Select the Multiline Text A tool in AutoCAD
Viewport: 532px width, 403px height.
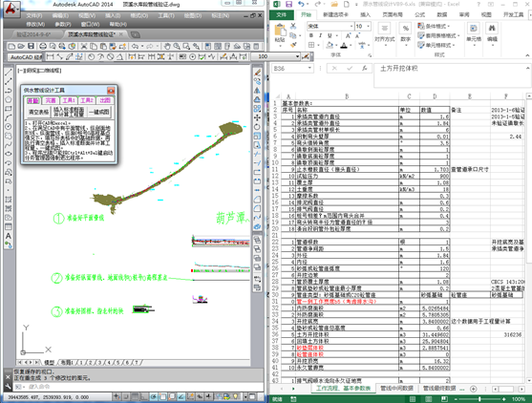tap(9, 236)
